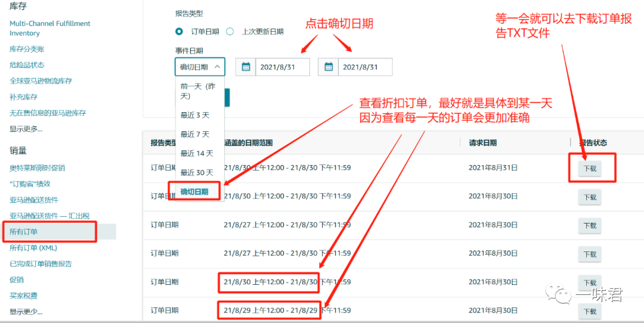Choose 前一天 (昨天) from the date list

point(200,91)
